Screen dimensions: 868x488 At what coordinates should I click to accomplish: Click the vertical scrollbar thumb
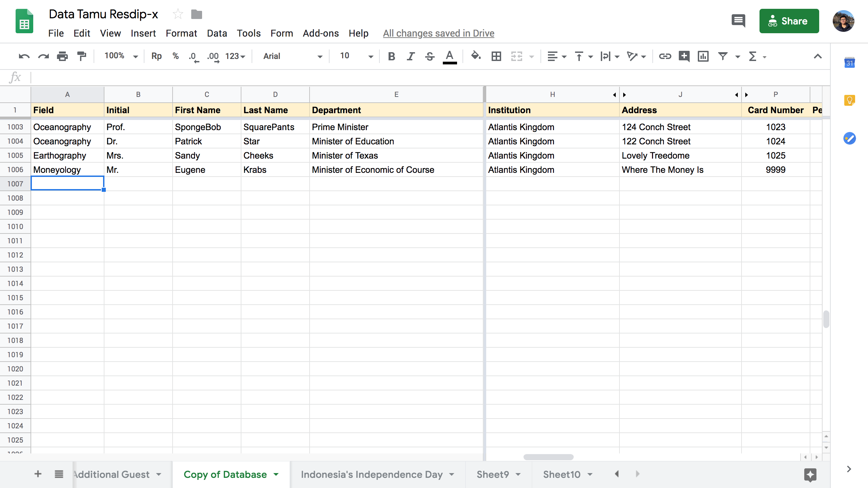(x=826, y=319)
